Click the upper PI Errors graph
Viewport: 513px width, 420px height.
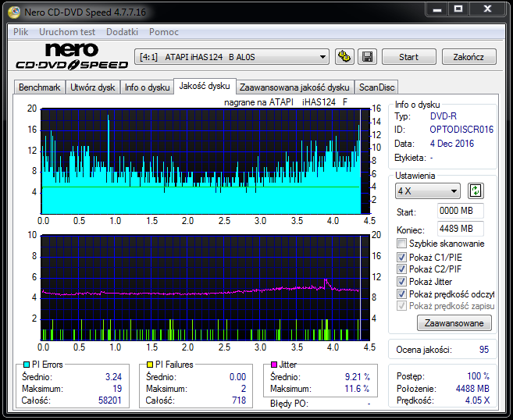[x=205, y=162]
